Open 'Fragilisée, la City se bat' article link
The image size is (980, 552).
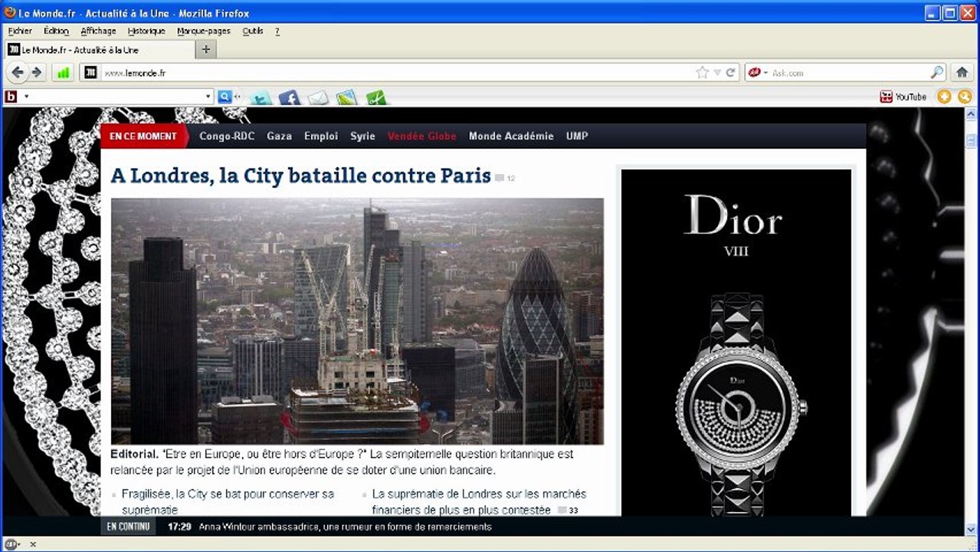(228, 501)
